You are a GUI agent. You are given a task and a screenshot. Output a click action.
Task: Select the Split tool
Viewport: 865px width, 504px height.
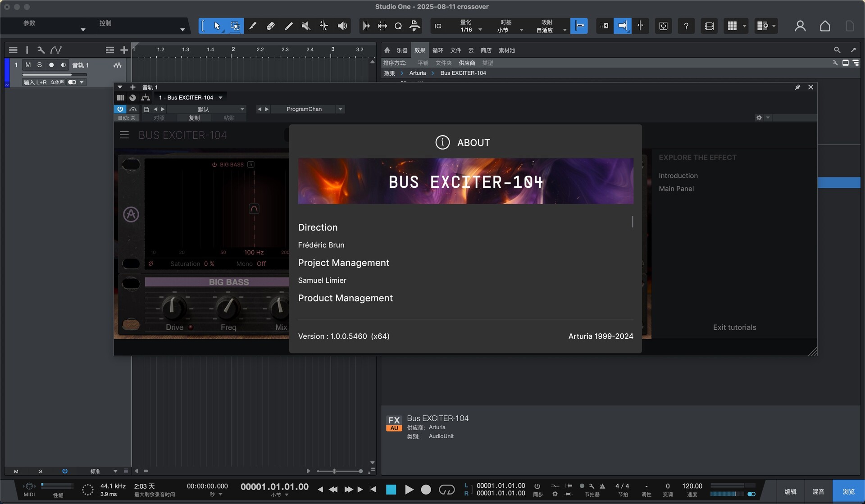pos(253,26)
